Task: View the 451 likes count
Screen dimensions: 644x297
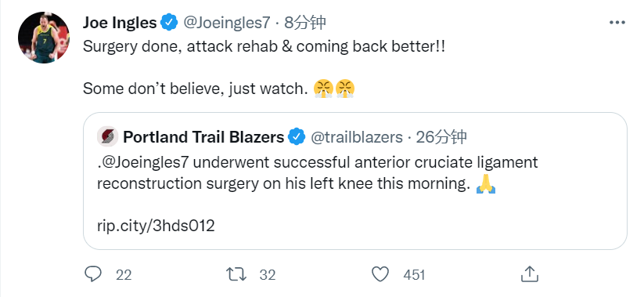Action: click(414, 275)
